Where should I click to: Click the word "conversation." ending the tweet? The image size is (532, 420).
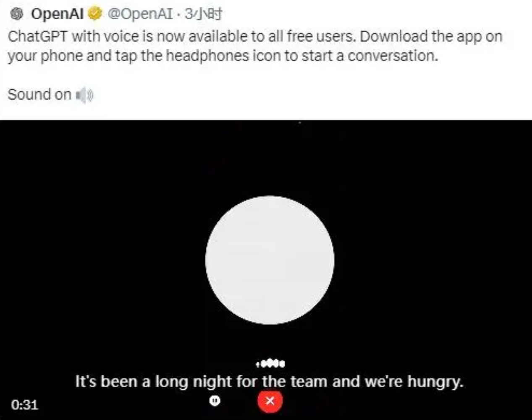point(393,56)
